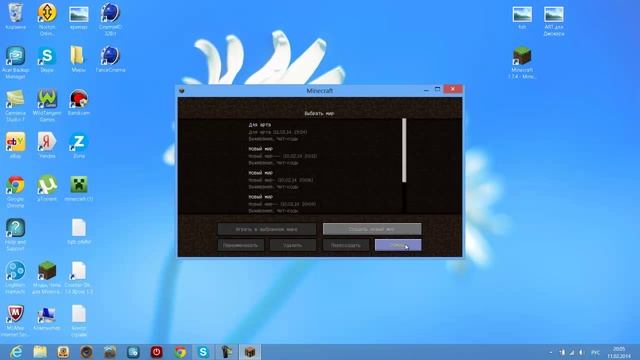Click the Пересоздать (Re-create) button

coord(346,245)
